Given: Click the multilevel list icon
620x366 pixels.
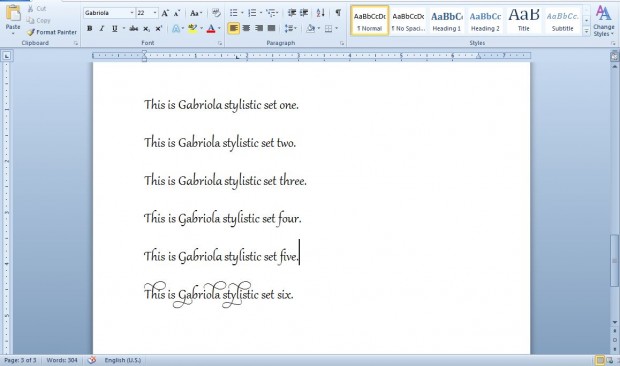Looking at the screenshot, I should coord(271,13).
